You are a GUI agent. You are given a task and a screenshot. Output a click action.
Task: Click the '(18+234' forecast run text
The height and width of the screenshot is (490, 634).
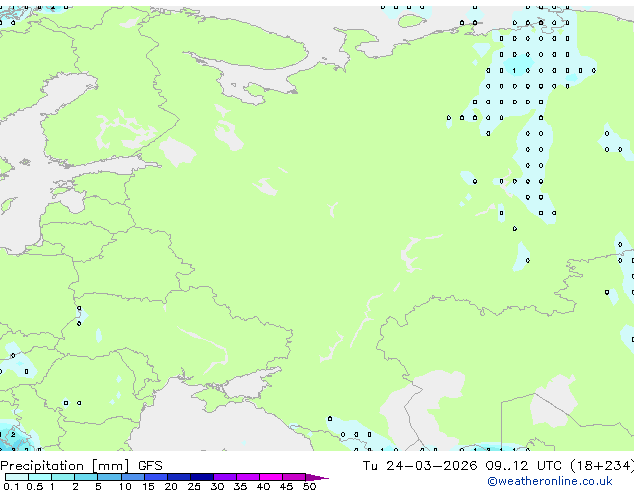[x=600, y=466]
